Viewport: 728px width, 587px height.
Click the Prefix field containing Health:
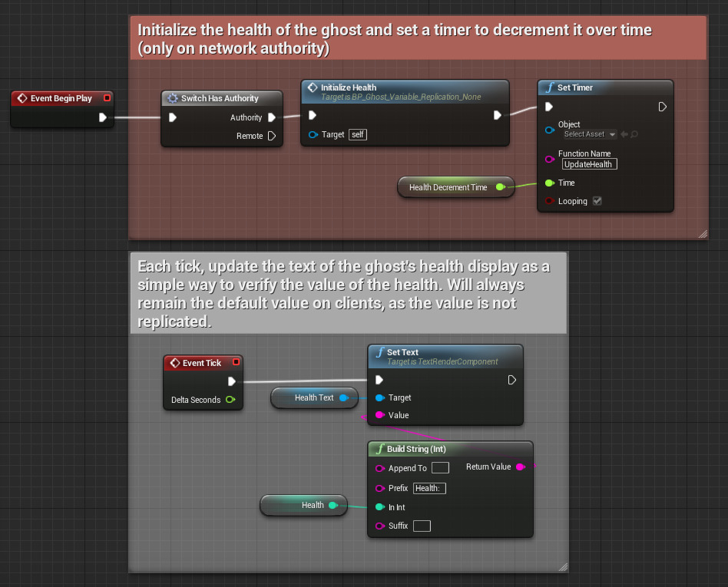coord(429,488)
